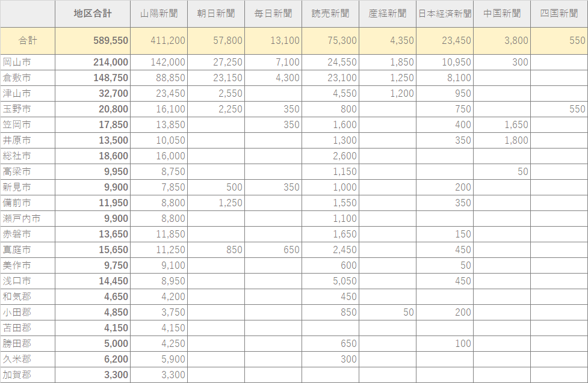Select the 勝田郡 row label
The image size is (588, 383).
(28, 343)
